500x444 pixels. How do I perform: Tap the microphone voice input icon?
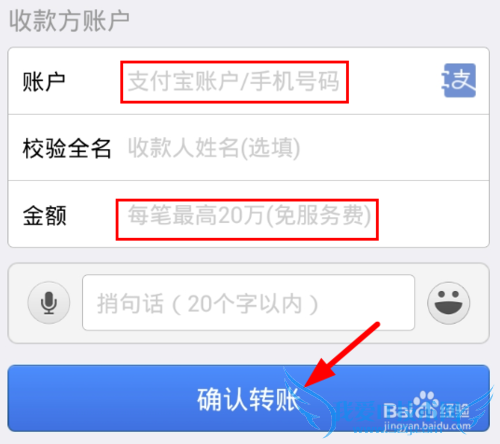click(49, 302)
